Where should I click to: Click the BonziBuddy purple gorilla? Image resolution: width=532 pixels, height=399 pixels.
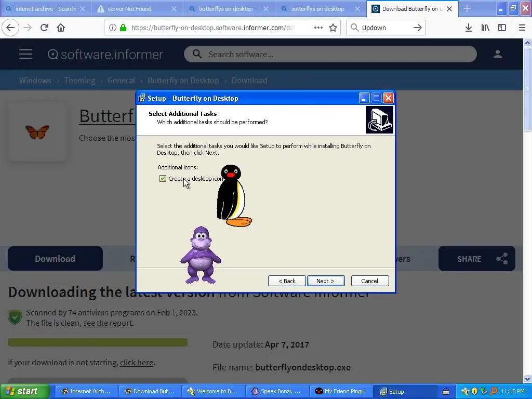[201, 255]
